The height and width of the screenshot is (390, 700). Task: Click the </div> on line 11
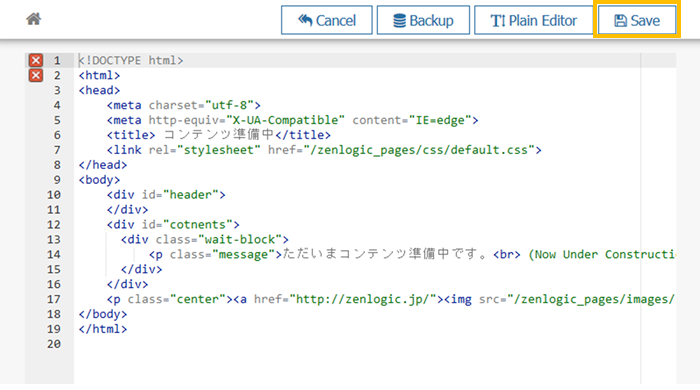point(127,210)
